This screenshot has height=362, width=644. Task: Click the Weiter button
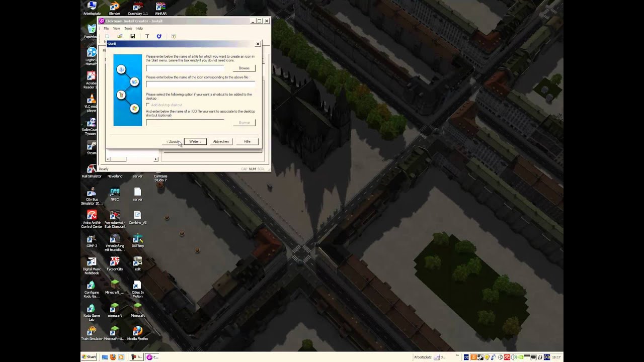pyautogui.click(x=195, y=141)
